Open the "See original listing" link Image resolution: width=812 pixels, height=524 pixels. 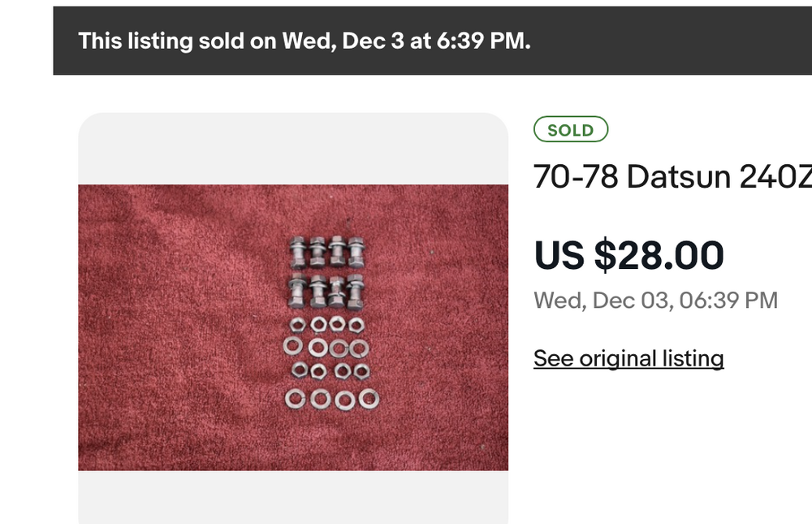(x=628, y=358)
